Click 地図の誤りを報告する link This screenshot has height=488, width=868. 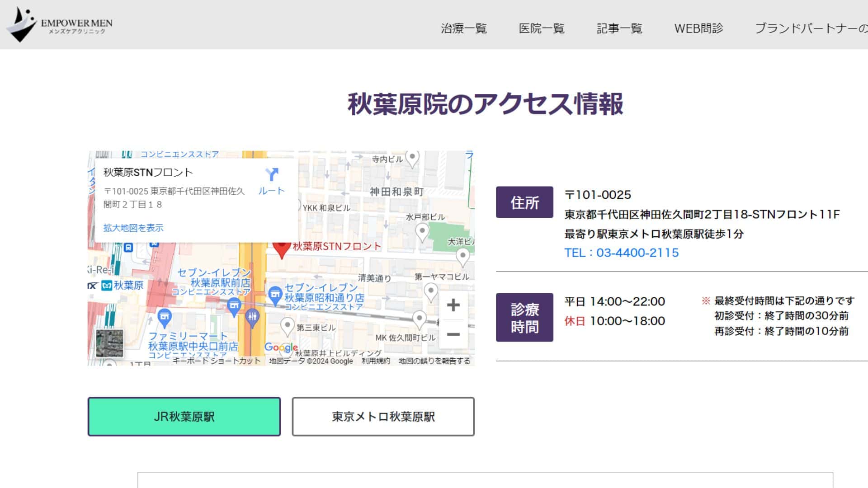click(x=434, y=361)
